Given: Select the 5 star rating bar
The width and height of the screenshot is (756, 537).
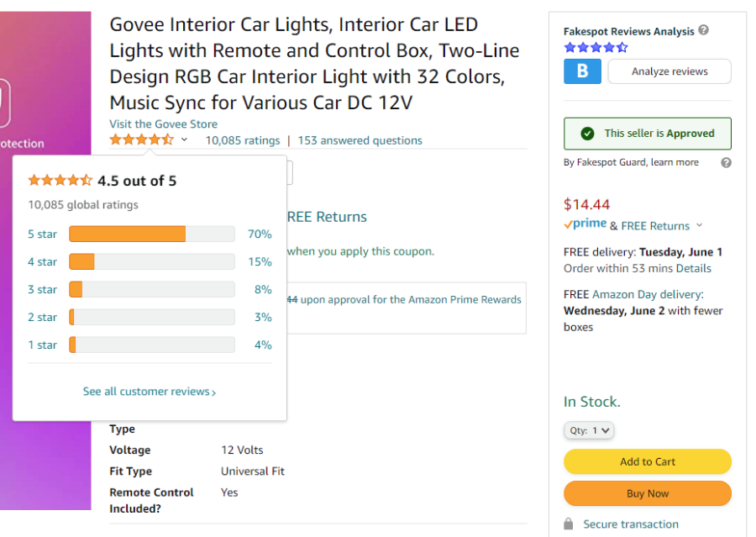Looking at the screenshot, I should coord(152,234).
